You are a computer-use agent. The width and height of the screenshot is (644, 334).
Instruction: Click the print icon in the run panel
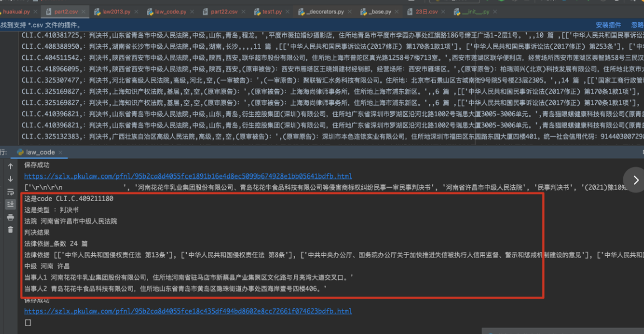click(x=10, y=218)
